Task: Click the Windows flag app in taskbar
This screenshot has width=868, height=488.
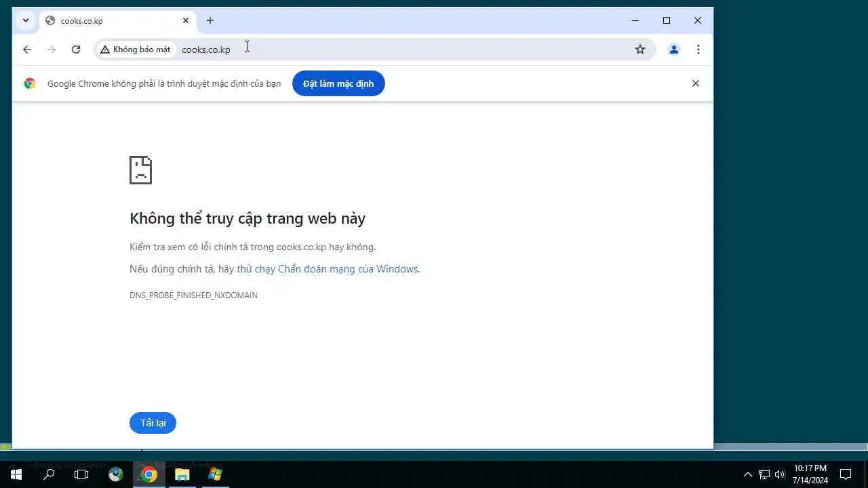Action: 215,474
